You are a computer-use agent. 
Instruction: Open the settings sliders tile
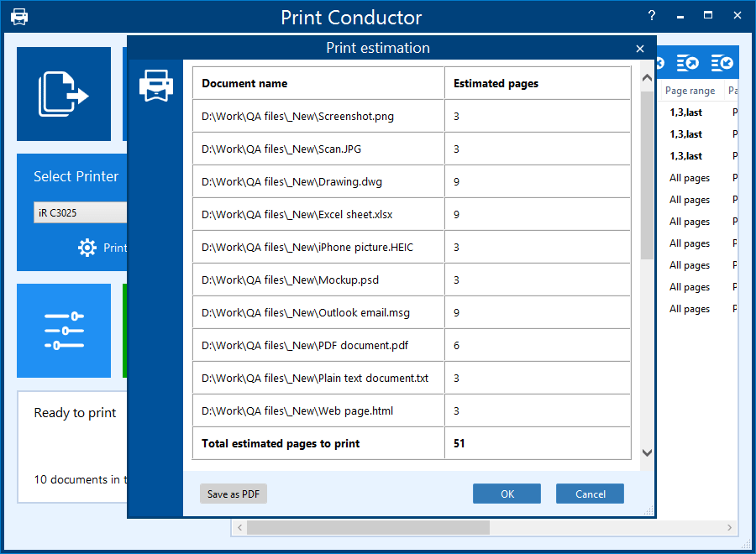[63, 330]
